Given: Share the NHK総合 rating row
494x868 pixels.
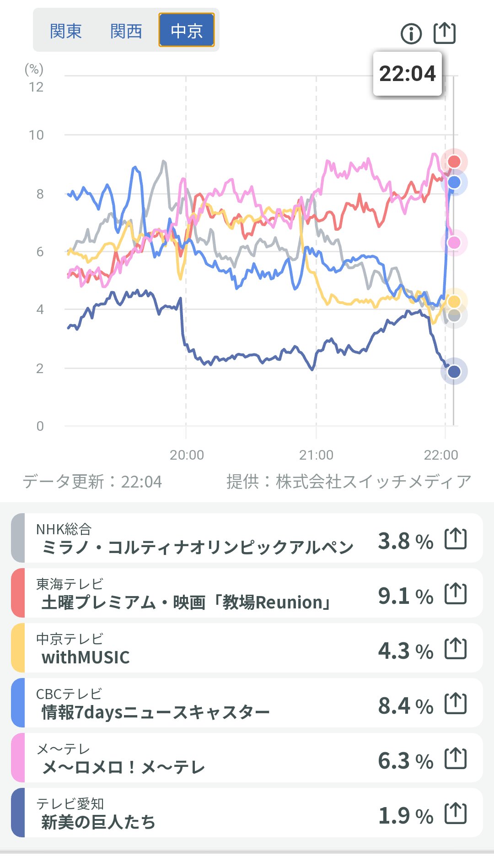Looking at the screenshot, I should pyautogui.click(x=456, y=538).
